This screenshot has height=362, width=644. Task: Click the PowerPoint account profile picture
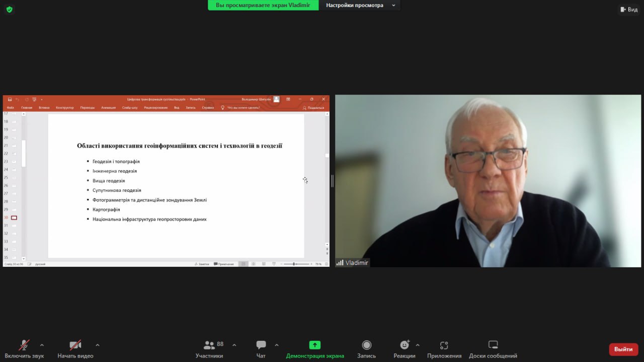[276, 99]
